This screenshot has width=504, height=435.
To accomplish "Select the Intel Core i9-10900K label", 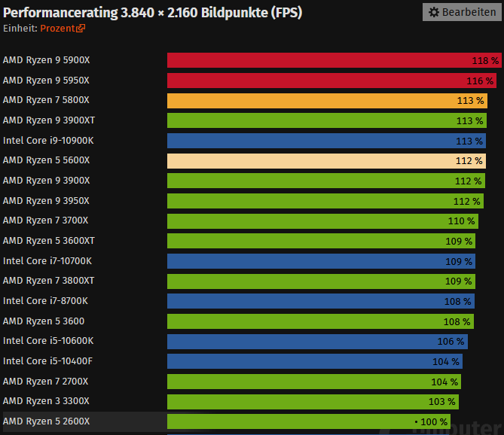I will (48, 141).
